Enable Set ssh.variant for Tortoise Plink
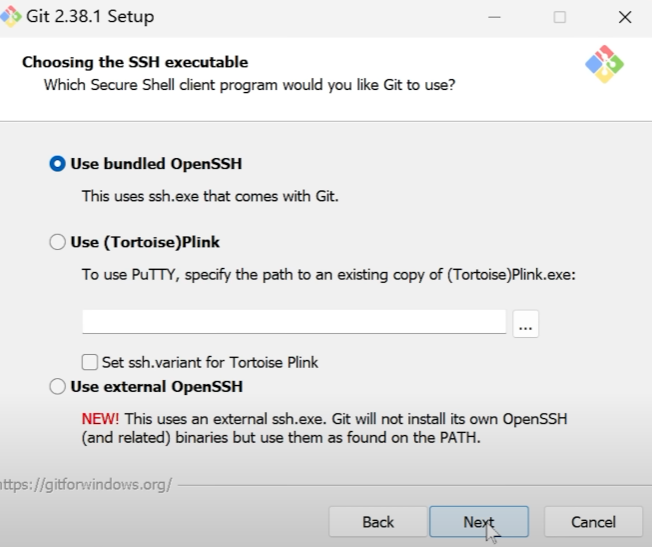Screen dimensions: 652x547 [91, 362]
